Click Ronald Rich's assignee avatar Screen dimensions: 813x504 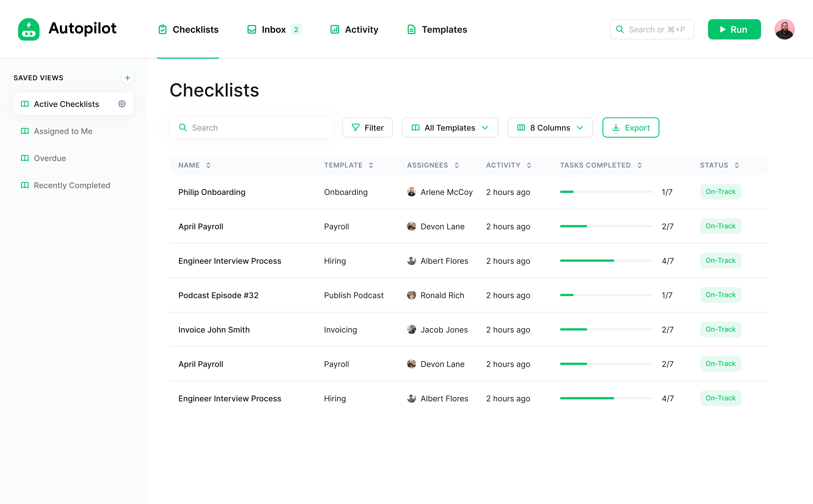[x=411, y=295]
